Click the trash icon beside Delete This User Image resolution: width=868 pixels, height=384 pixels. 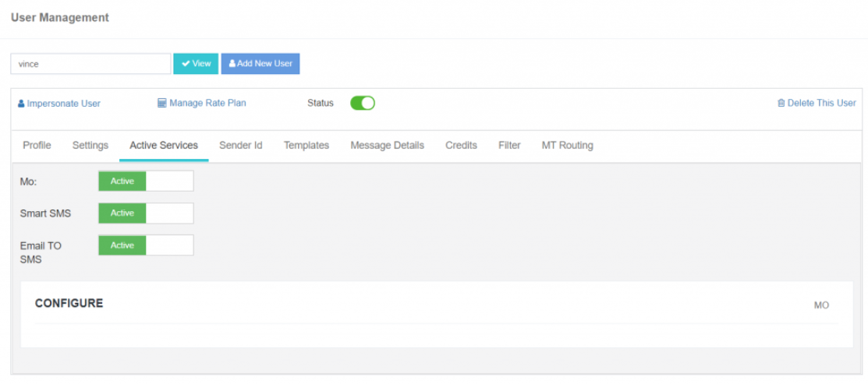(x=781, y=103)
